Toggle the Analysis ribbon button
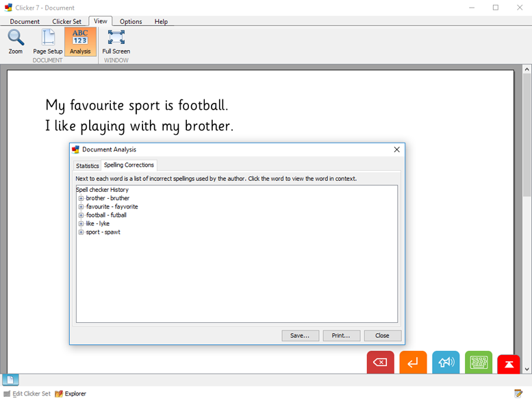 pos(80,41)
